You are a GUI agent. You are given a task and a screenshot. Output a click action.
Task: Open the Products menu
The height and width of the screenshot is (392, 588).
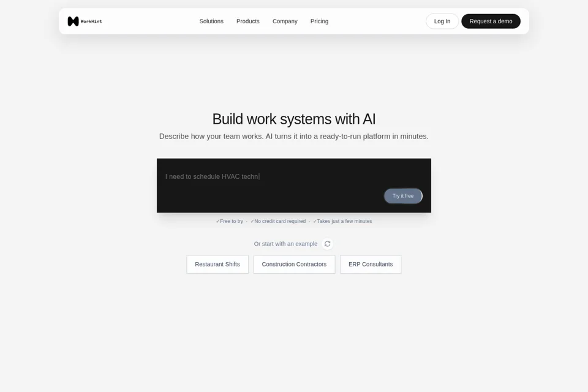coord(248,21)
